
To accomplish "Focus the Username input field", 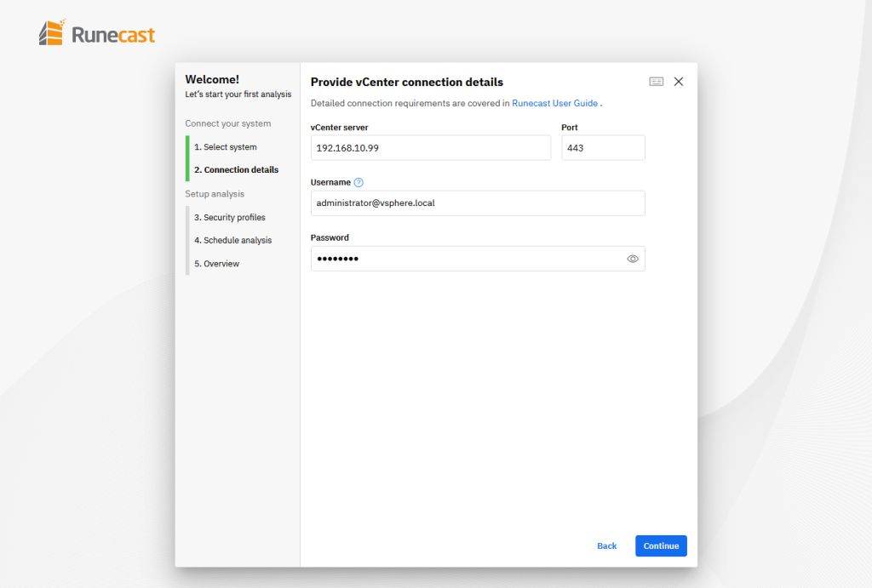I will pyautogui.click(x=478, y=203).
